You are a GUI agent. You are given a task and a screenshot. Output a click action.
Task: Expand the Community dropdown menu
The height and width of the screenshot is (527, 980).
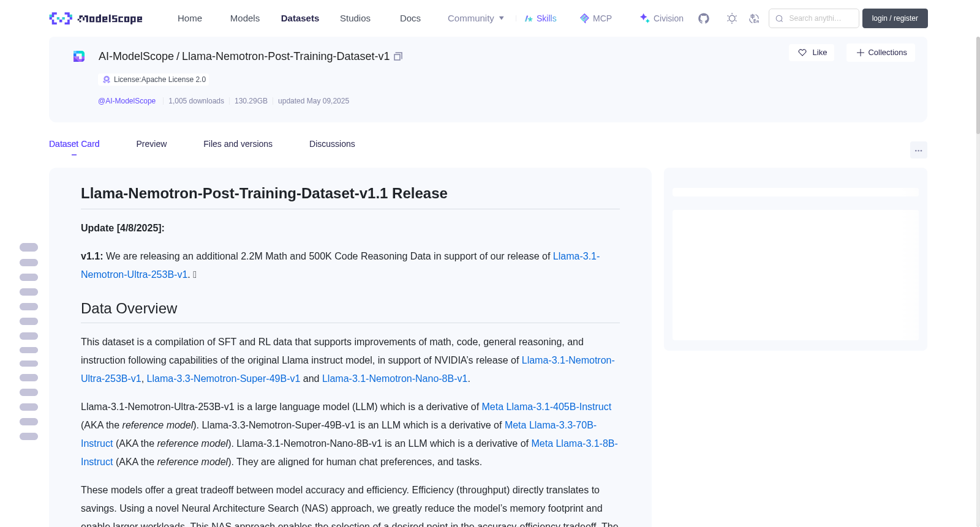476,18
